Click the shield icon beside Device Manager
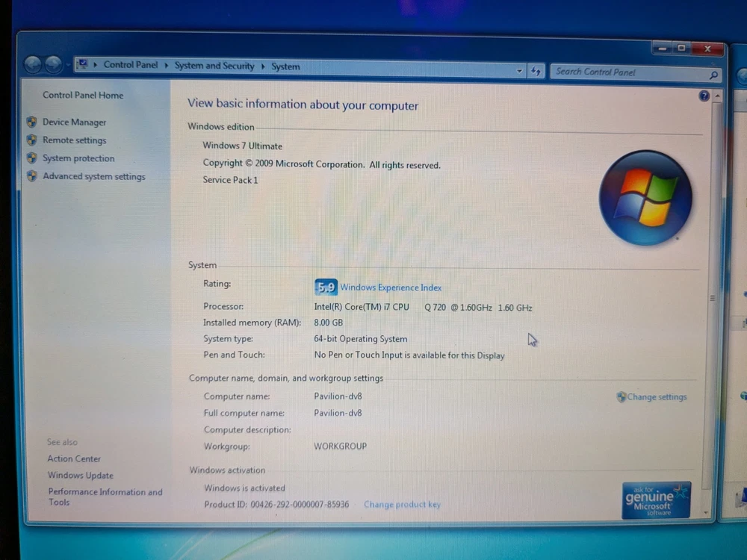Image resolution: width=747 pixels, height=560 pixels. point(31,122)
